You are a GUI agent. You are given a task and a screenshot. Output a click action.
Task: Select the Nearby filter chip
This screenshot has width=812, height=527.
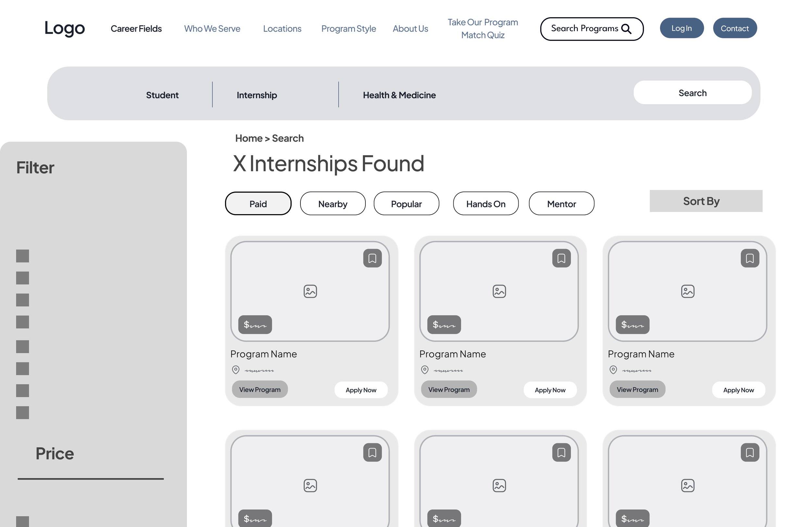coord(333,203)
